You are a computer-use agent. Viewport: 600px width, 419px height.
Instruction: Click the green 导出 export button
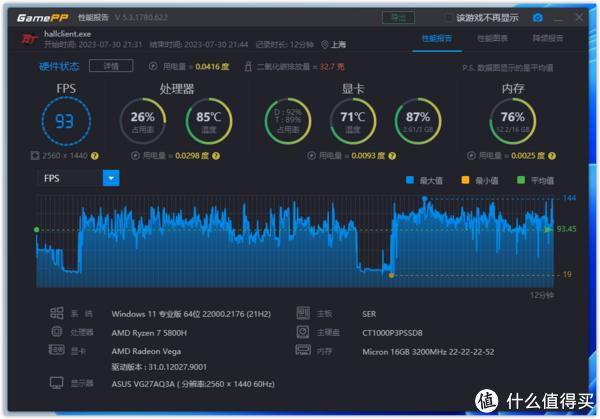point(398,18)
